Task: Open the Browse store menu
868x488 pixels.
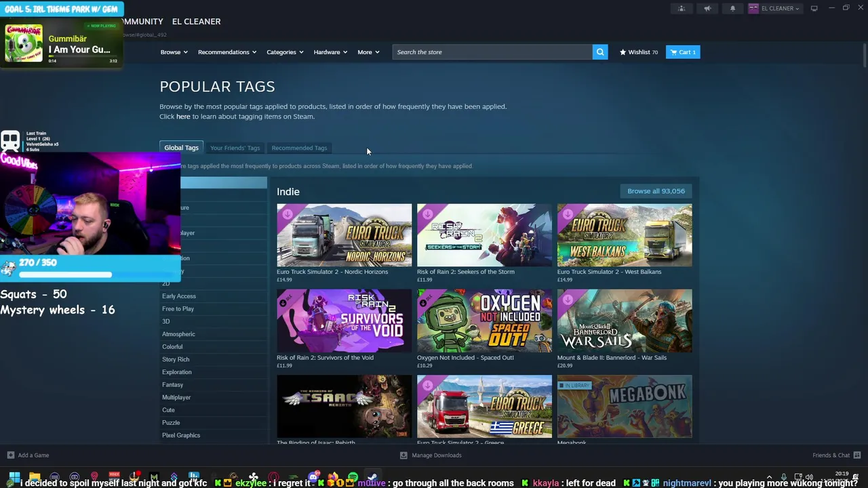Action: pos(174,52)
